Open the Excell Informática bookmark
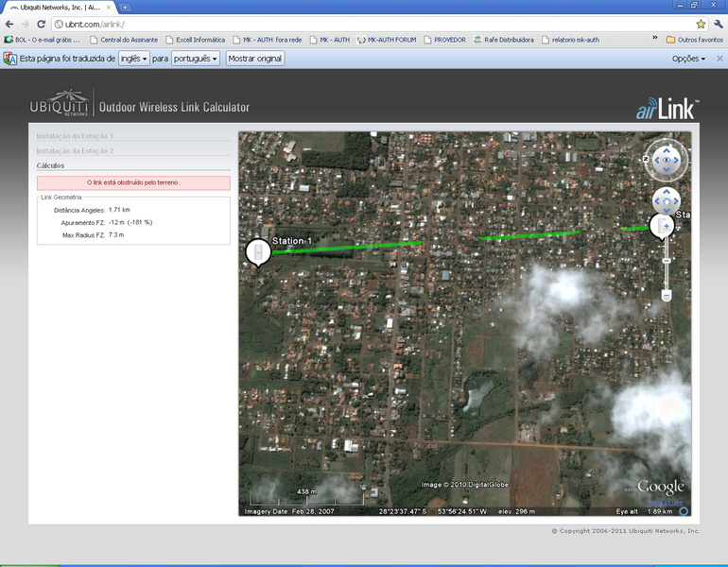728x567 pixels. (x=196, y=40)
